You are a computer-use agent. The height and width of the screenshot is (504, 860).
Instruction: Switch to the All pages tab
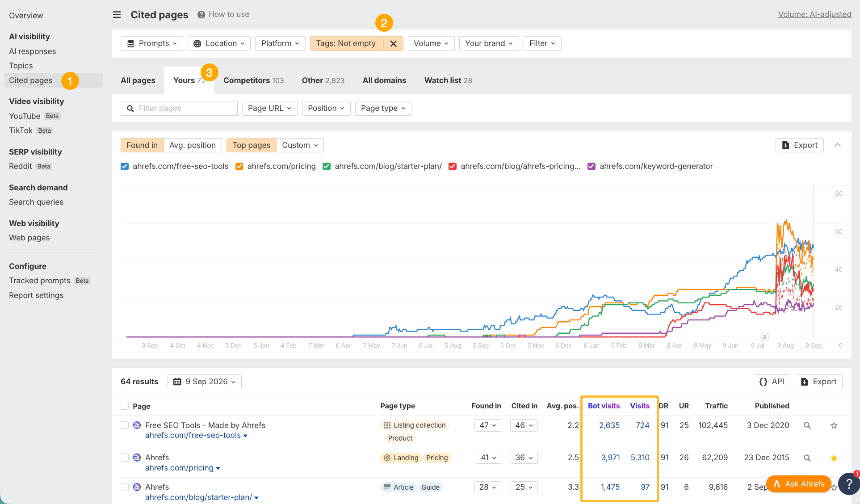[x=138, y=80]
